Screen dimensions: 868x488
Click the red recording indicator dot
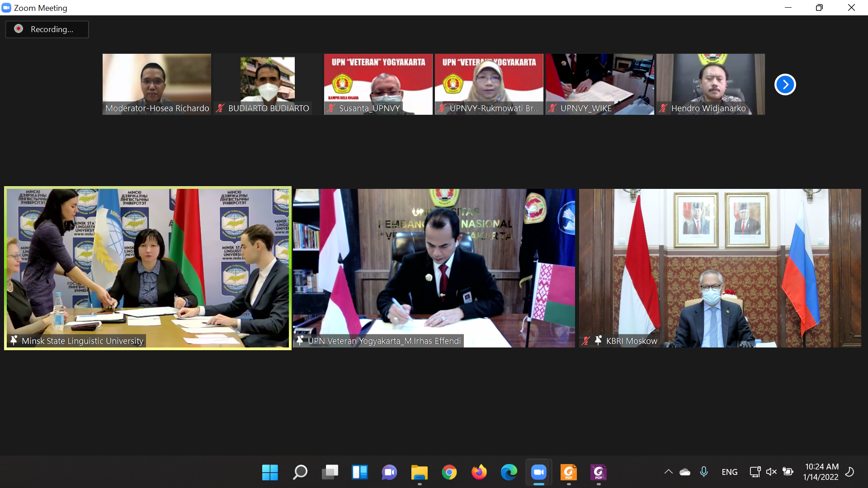click(x=19, y=28)
